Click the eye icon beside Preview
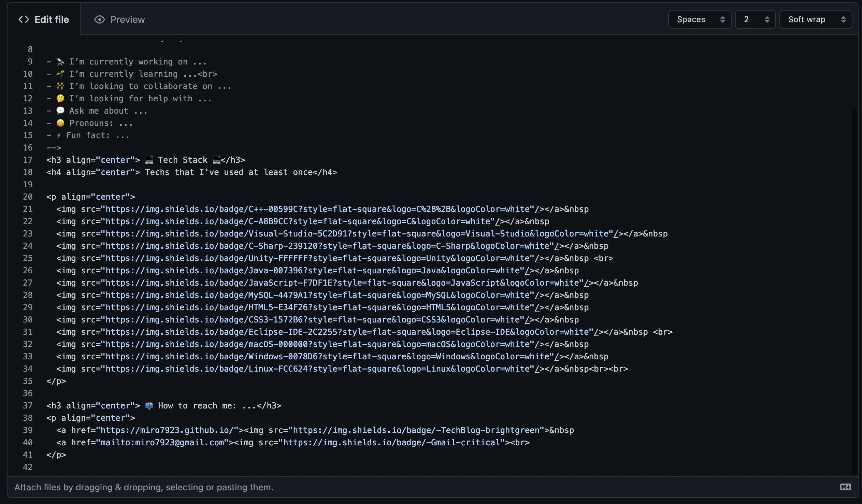 tap(100, 19)
